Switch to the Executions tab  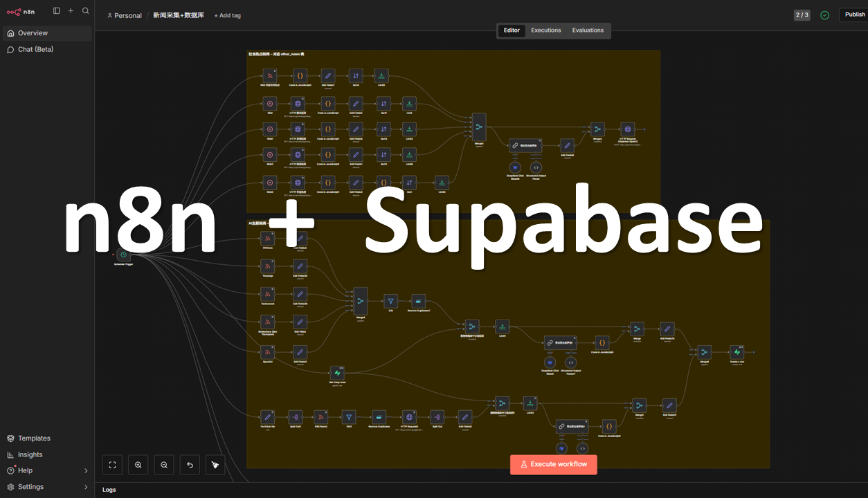click(546, 30)
